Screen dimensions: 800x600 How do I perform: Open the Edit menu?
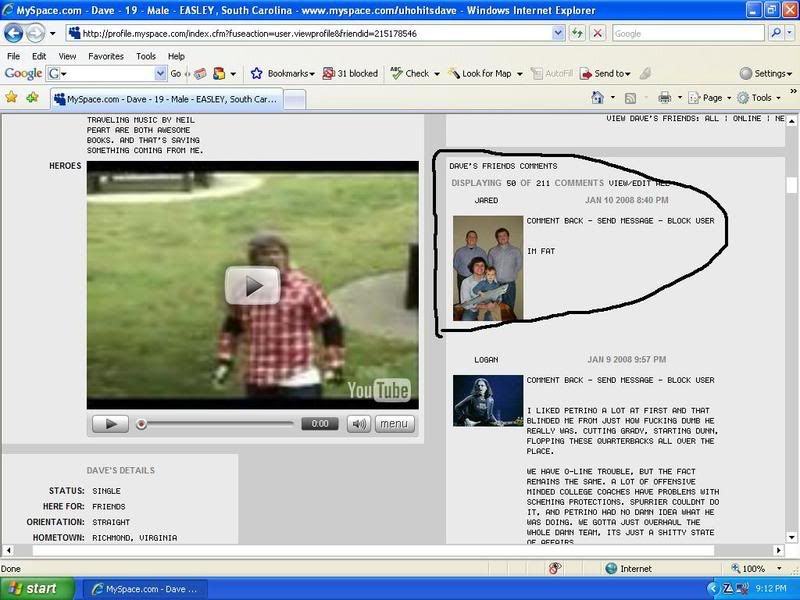39,56
